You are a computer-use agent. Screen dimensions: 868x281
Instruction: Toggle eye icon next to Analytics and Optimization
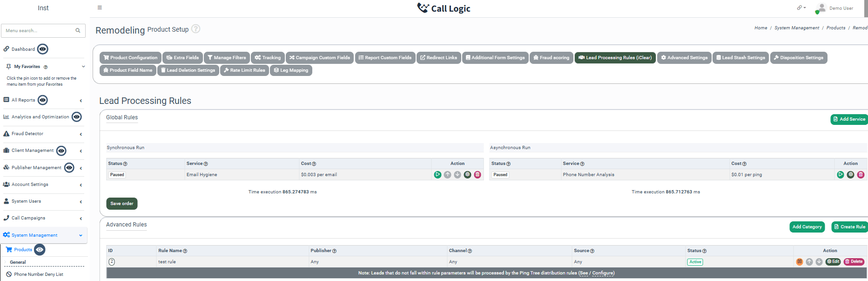[77, 117]
